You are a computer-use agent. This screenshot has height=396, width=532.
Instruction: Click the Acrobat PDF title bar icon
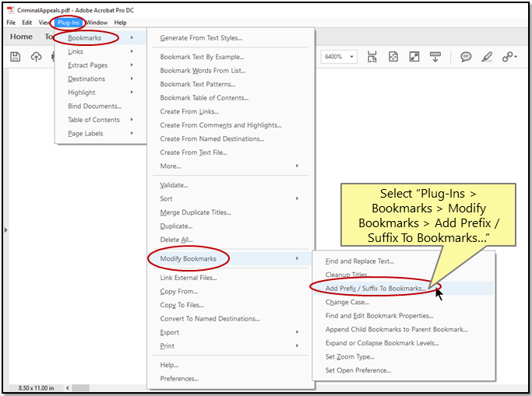pos(11,10)
